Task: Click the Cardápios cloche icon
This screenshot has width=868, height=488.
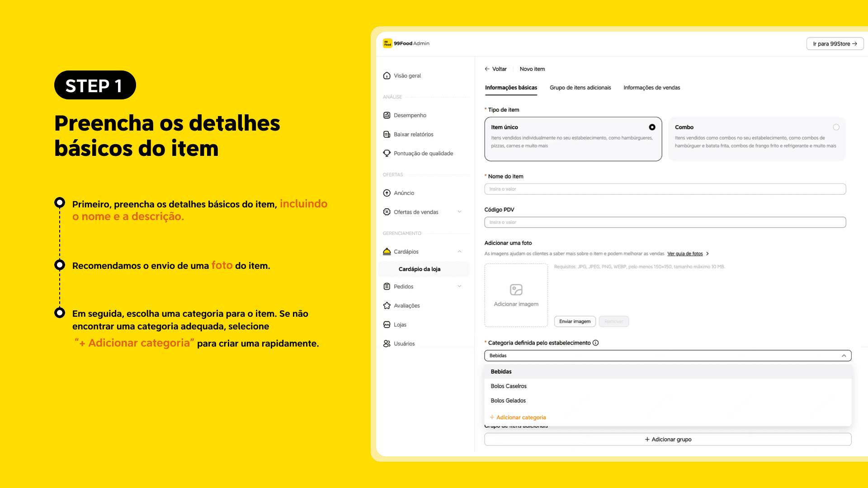Action: [387, 251]
